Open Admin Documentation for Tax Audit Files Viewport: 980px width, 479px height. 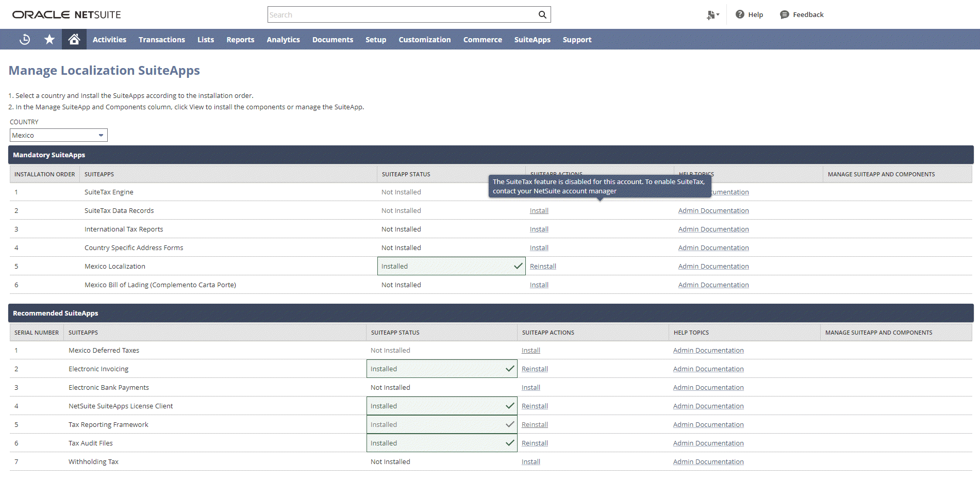coord(708,443)
